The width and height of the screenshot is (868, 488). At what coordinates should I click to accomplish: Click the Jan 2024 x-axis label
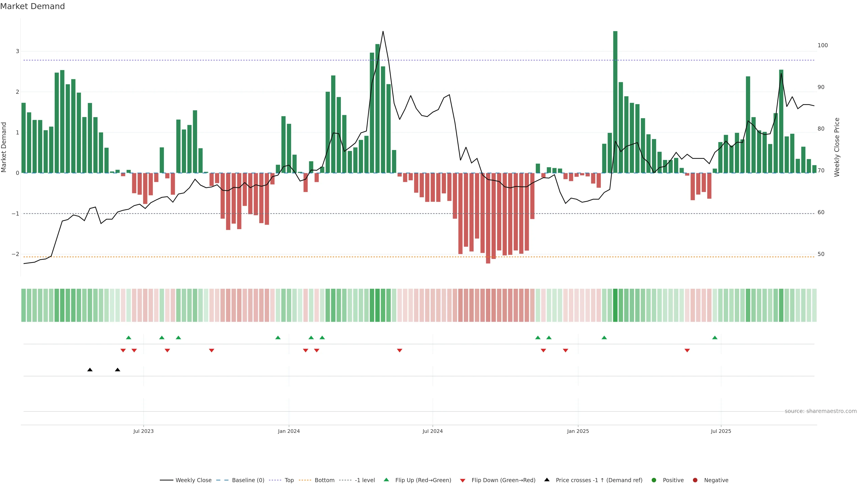click(x=289, y=432)
